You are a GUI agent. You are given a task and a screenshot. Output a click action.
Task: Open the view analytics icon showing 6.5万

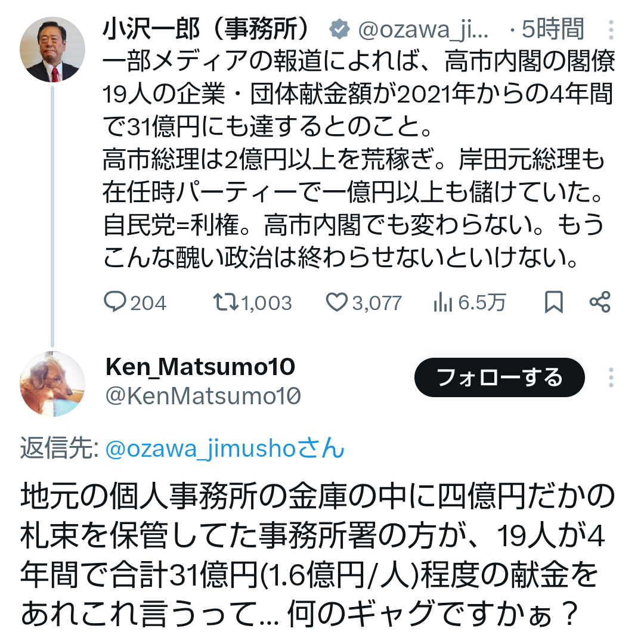(442, 303)
